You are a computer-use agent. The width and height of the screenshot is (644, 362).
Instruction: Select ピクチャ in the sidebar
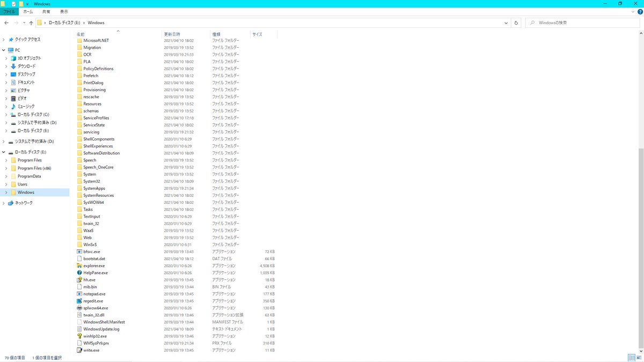[x=24, y=90]
